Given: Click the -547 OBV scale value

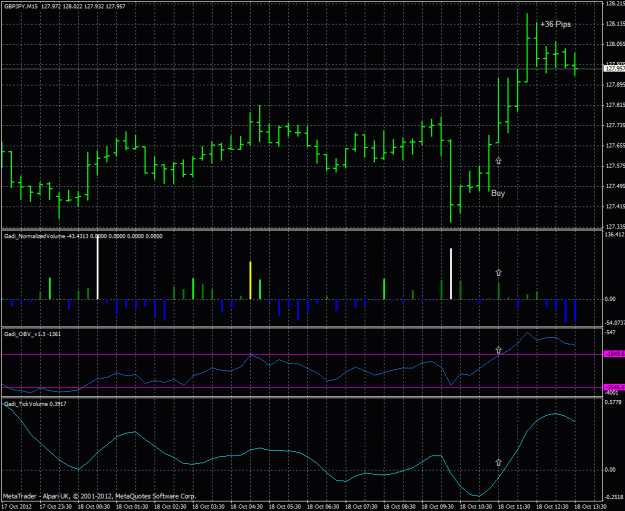Looking at the screenshot, I should click(610, 332).
